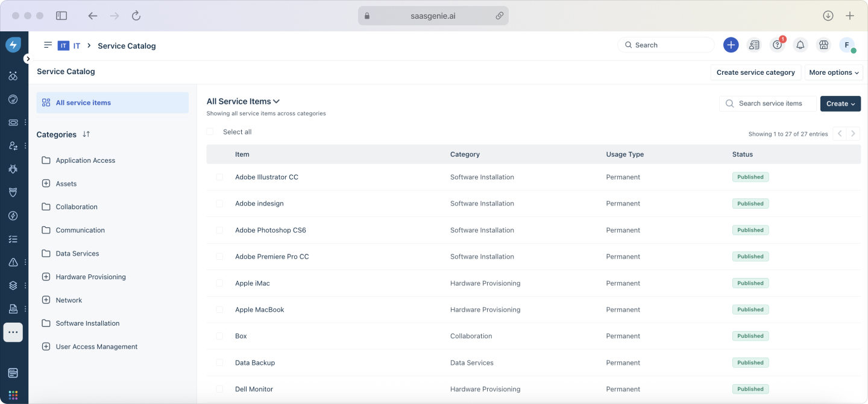This screenshot has width=868, height=404.
Task: Open the help icon with the red badge
Action: click(777, 45)
